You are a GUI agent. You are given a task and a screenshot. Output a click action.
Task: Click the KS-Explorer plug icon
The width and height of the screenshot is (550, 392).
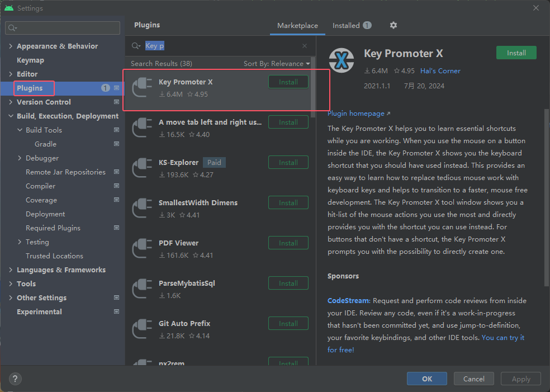point(142,168)
